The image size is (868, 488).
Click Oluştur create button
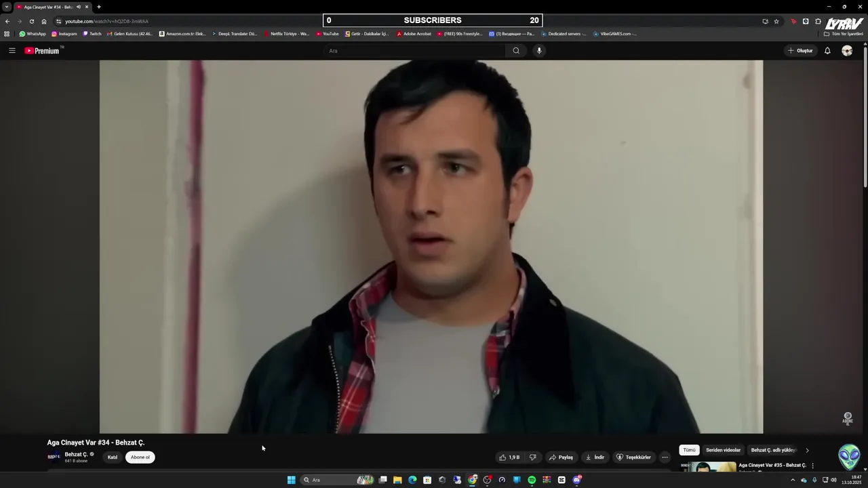point(800,51)
